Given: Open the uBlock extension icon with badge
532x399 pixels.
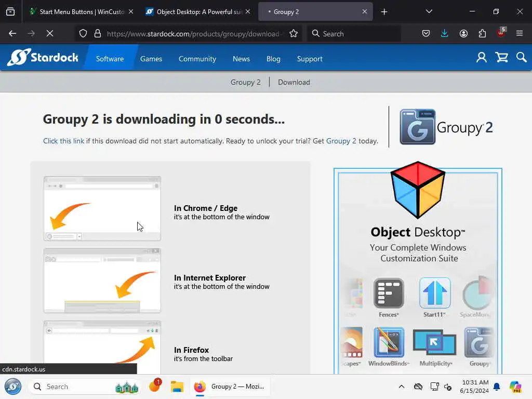Looking at the screenshot, I should click(x=501, y=33).
